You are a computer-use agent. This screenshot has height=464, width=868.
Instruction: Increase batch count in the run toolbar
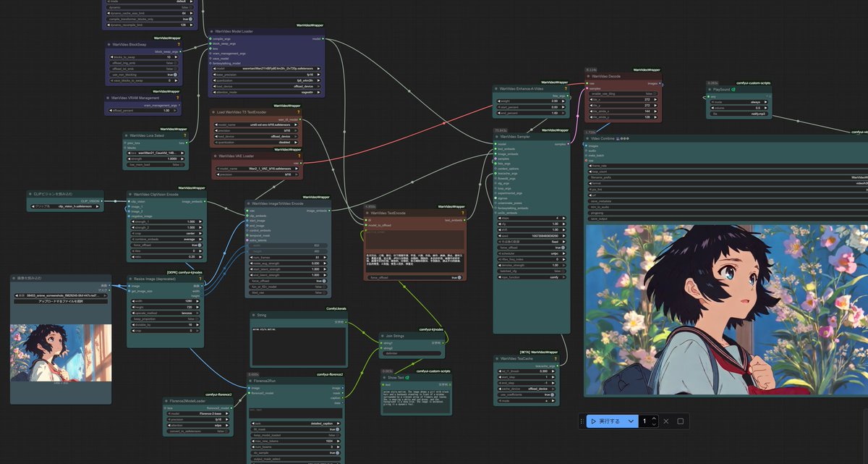655,418
